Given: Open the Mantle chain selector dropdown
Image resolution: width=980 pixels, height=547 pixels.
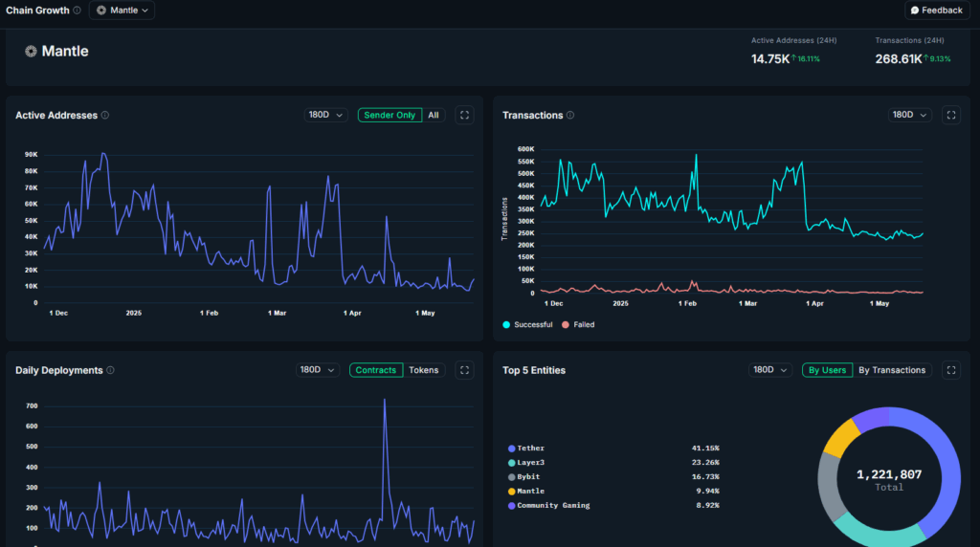Looking at the screenshot, I should point(122,10).
